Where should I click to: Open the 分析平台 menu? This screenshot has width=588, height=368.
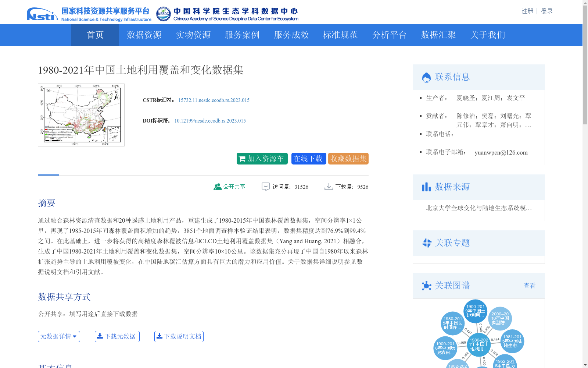[x=390, y=35]
